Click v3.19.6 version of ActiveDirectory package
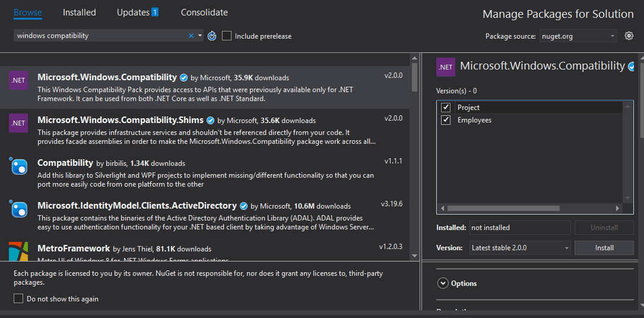This screenshot has height=318, width=644. click(x=391, y=204)
